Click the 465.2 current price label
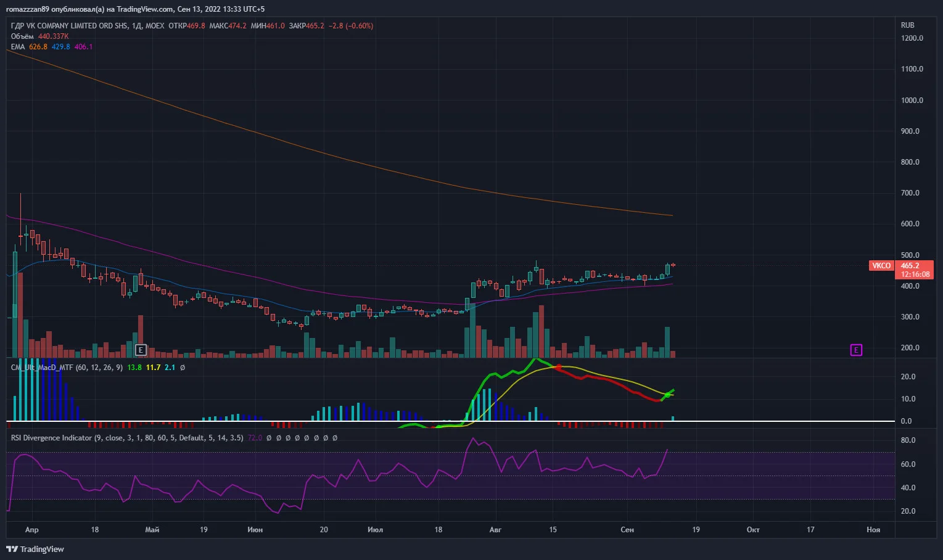 [x=910, y=266]
